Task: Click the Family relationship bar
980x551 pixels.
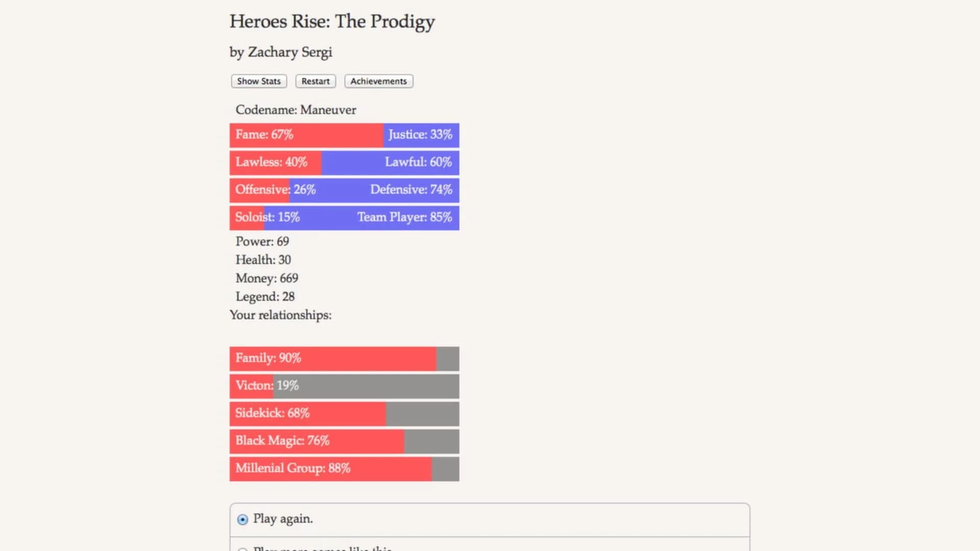Action: tap(344, 359)
